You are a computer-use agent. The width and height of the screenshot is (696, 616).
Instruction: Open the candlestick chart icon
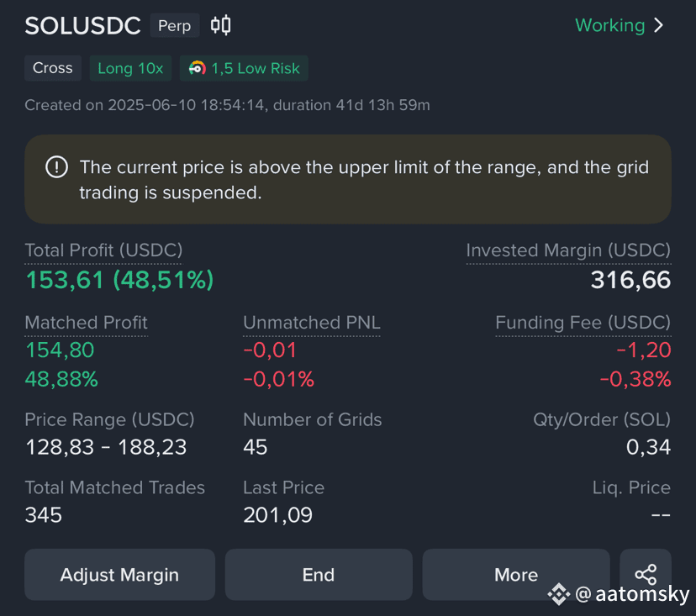click(x=220, y=25)
